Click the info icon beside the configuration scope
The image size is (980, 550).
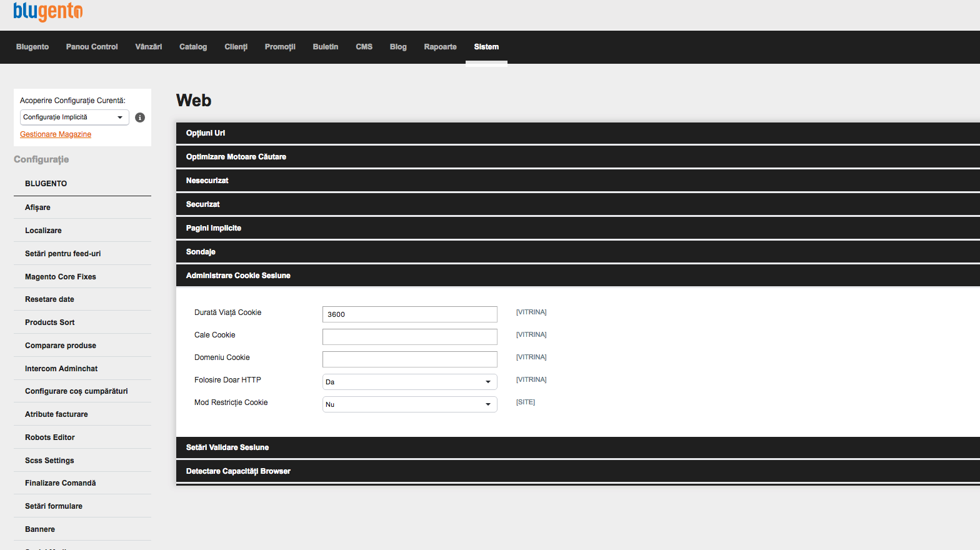coord(140,117)
